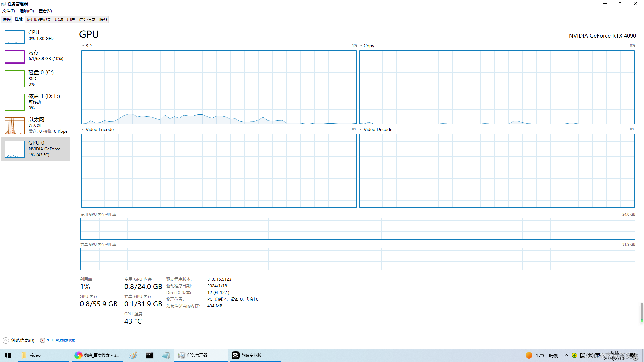
Task: Click the shared memory value 0.1/31.9 GB
Action: click(143, 304)
